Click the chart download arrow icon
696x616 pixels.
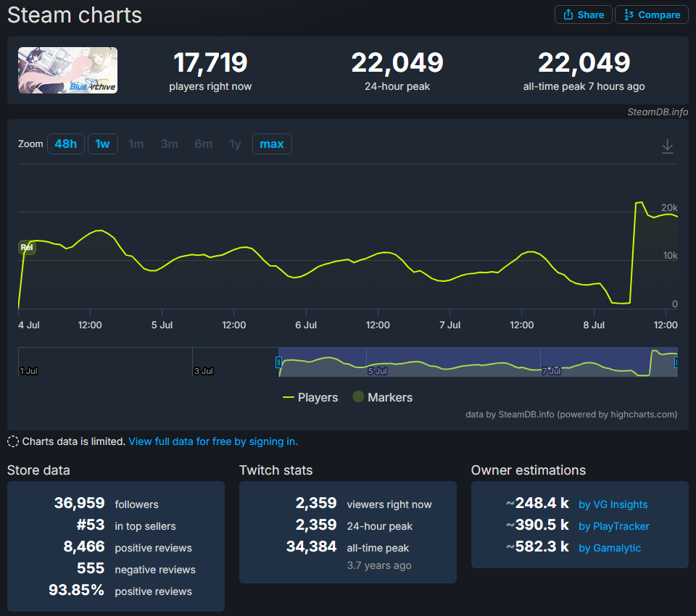tap(667, 146)
